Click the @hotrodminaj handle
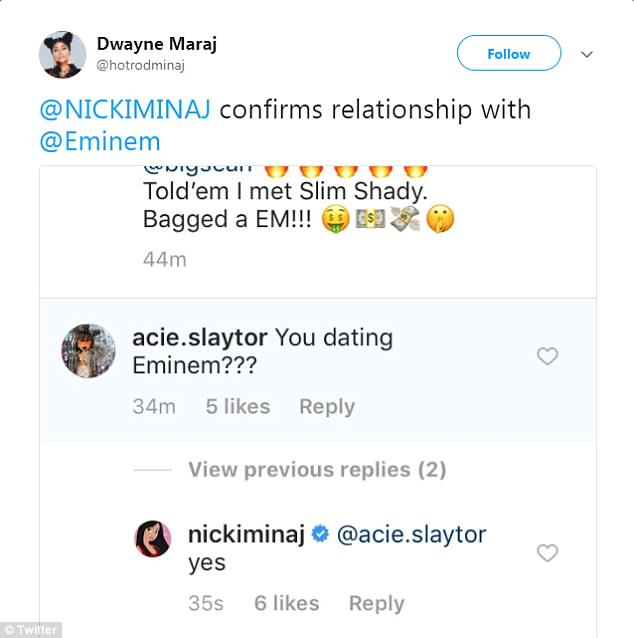 tap(141, 66)
